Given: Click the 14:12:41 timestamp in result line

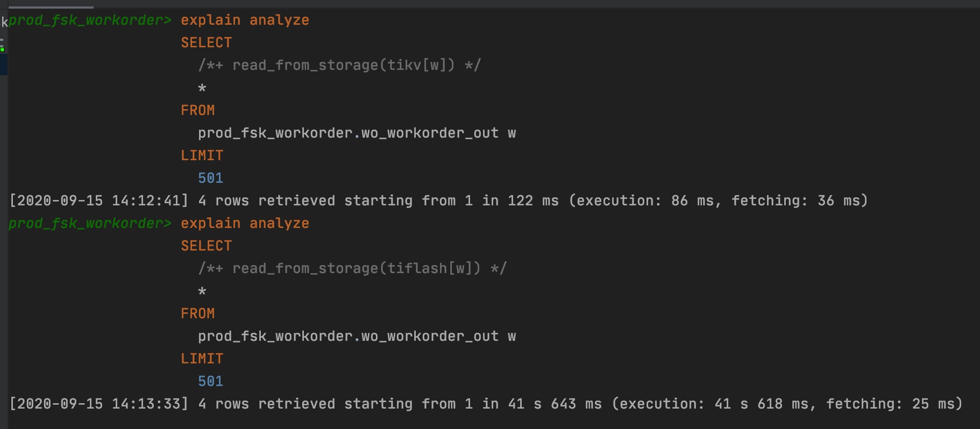Looking at the screenshot, I should coord(146,201).
